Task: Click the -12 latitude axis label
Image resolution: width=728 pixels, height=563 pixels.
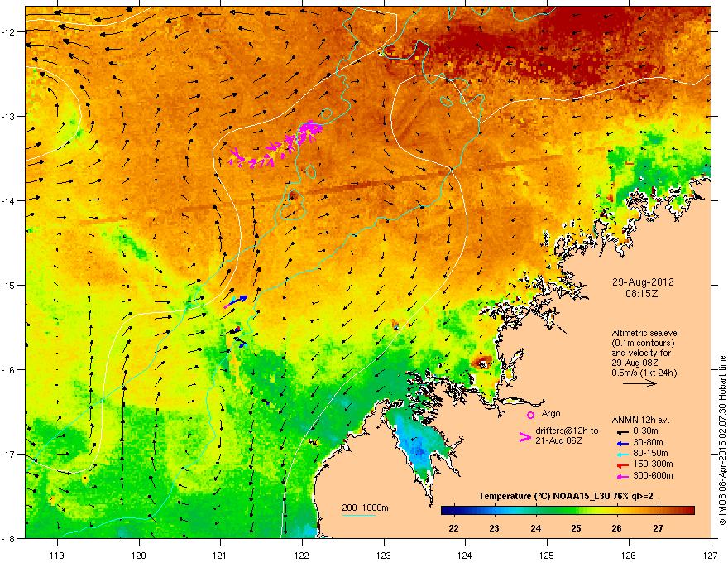Action: pyautogui.click(x=8, y=31)
